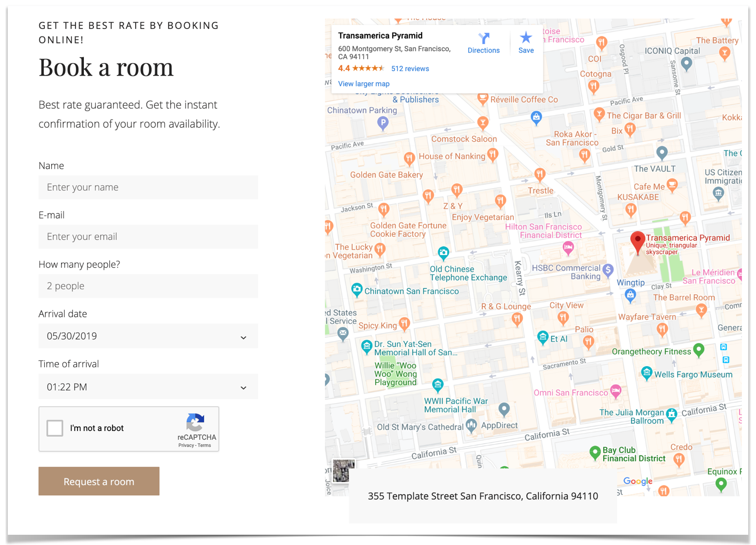Select the Wayfare Tavern restaurant pin

[x=661, y=331]
